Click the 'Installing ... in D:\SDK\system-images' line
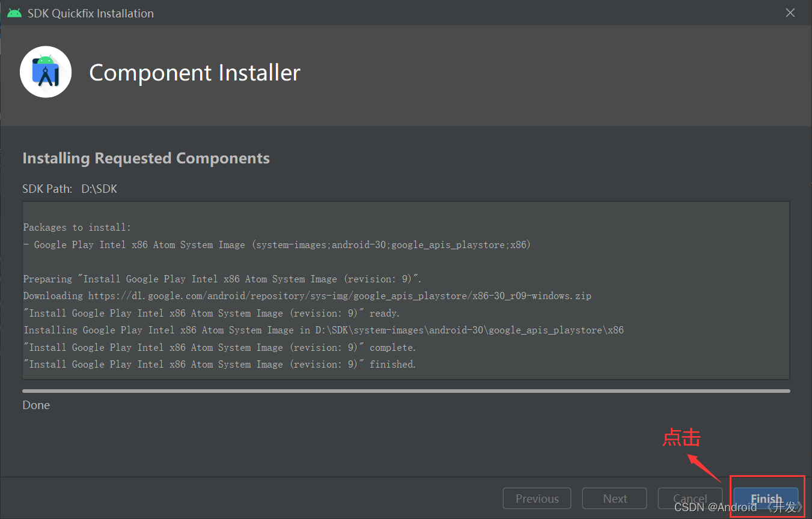Screen dimensions: 812x519 (x=324, y=330)
